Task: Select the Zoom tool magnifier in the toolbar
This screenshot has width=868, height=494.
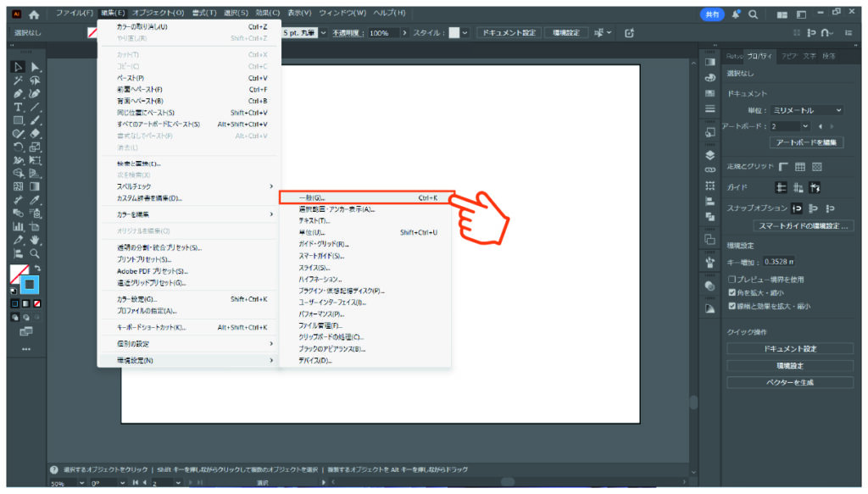Action: pos(35,253)
